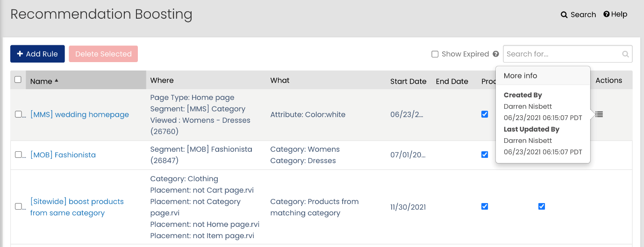
Task: Click the Name column sort arrow
Action: [x=57, y=80]
